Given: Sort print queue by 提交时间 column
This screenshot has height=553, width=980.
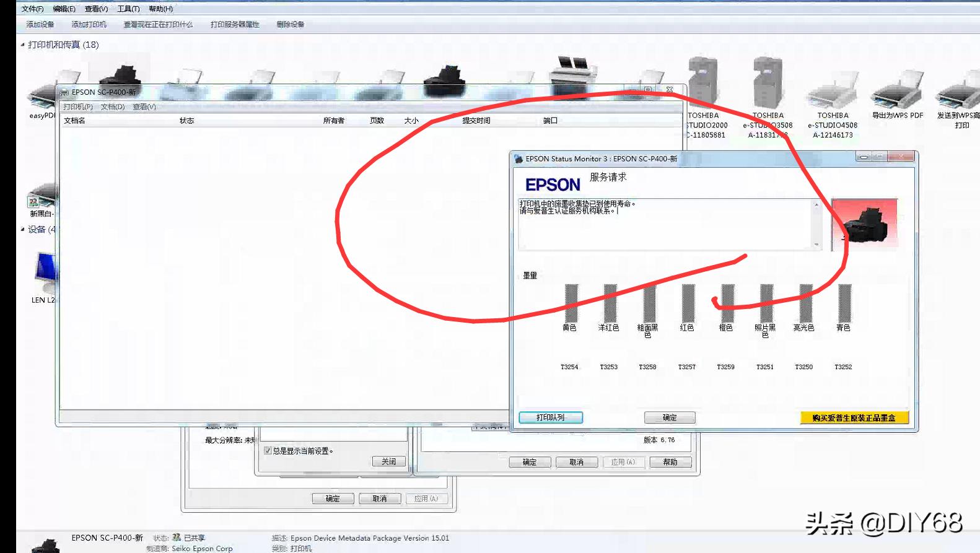Looking at the screenshot, I should tap(476, 121).
